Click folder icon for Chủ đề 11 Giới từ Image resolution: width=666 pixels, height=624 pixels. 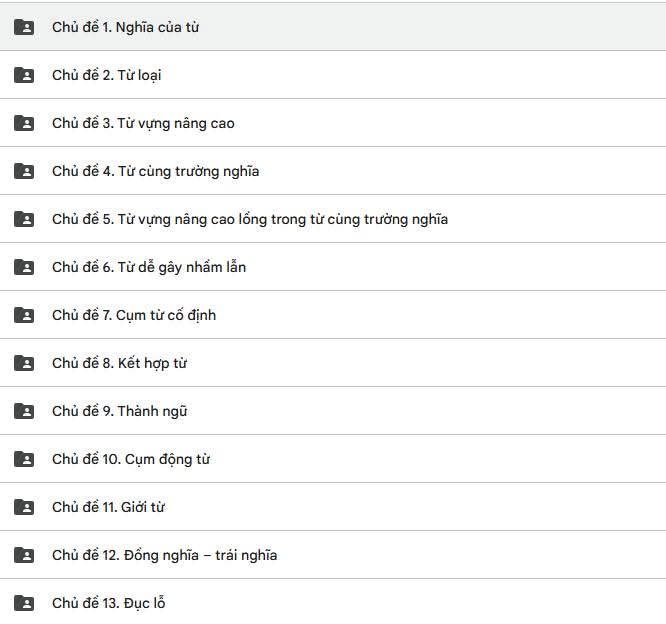[x=24, y=507]
